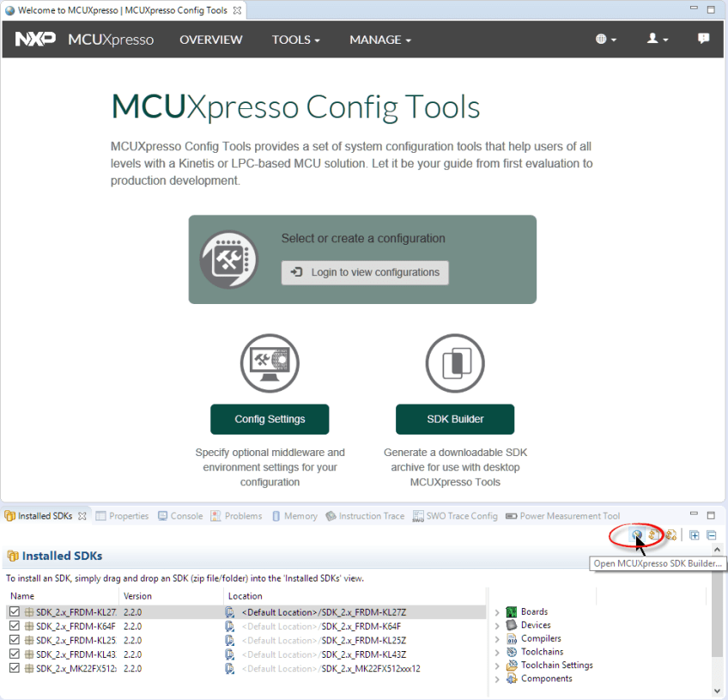The height and width of the screenshot is (700, 728).
Task: Expand the Boards tree node
Action: (x=497, y=612)
